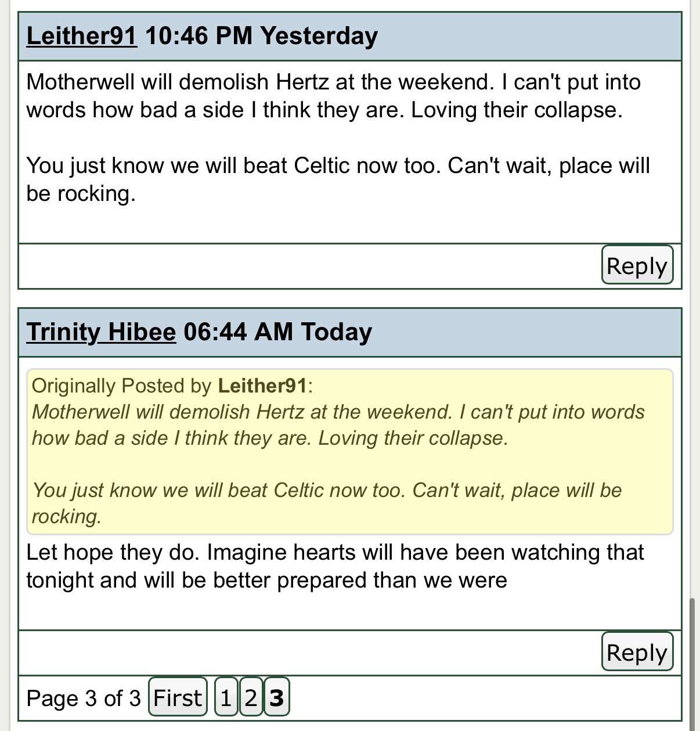This screenshot has height=731, width=700.
Task: Click the "Originally Posted by" label
Action: pos(121,386)
